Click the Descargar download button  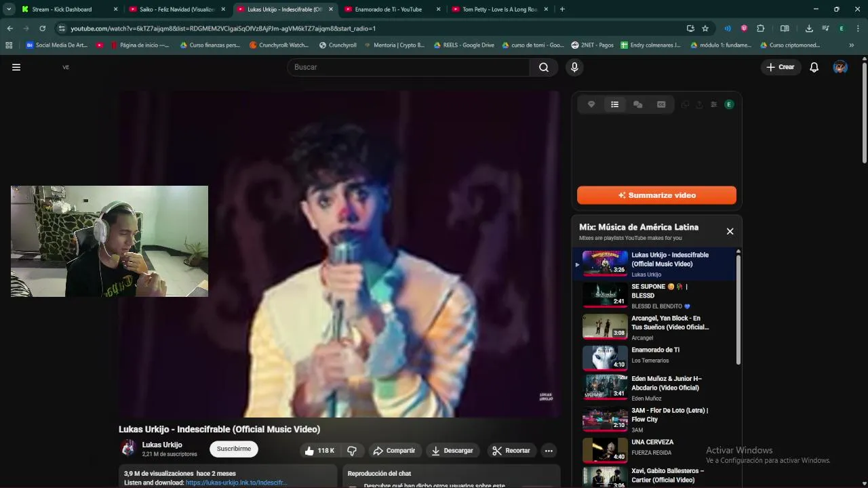coord(452,451)
